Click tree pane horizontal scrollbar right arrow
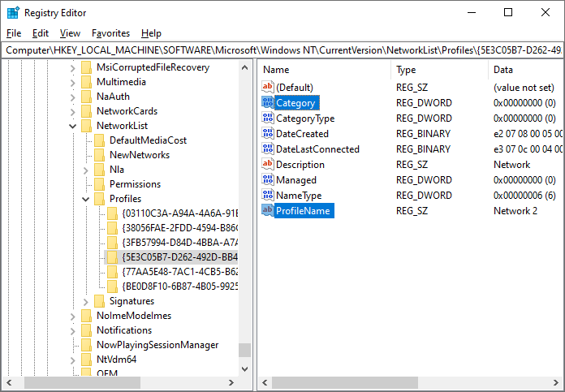This screenshot has width=565, height=392. pyautogui.click(x=231, y=382)
